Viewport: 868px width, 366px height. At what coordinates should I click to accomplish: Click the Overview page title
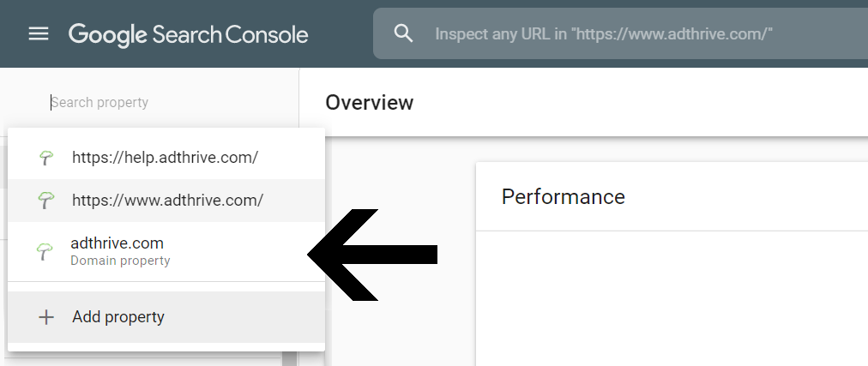click(x=369, y=102)
